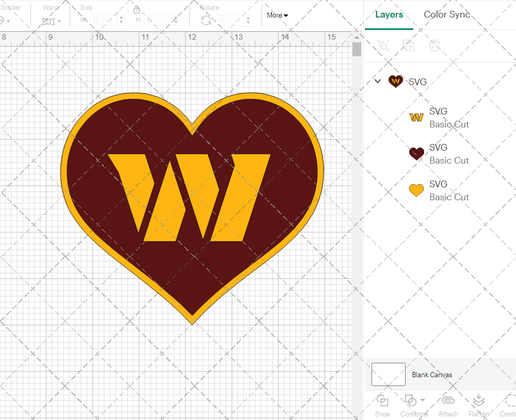
Task: Select the maroon heart SVG layer
Action: click(439, 154)
